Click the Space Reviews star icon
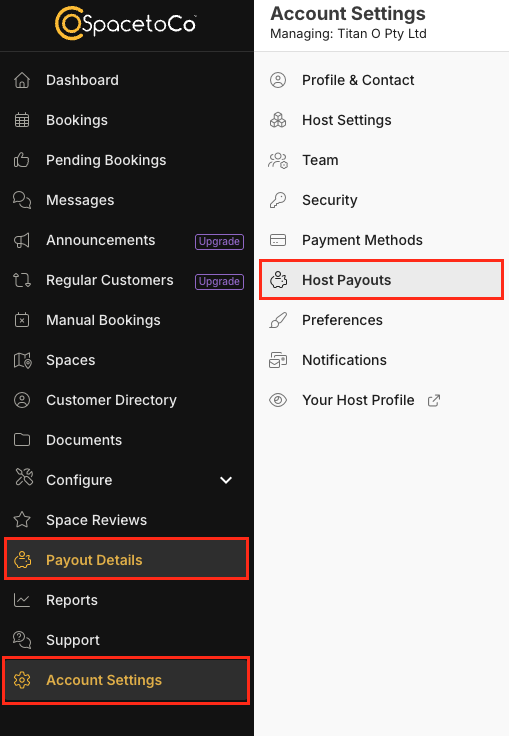The image size is (509, 736). click(22, 520)
